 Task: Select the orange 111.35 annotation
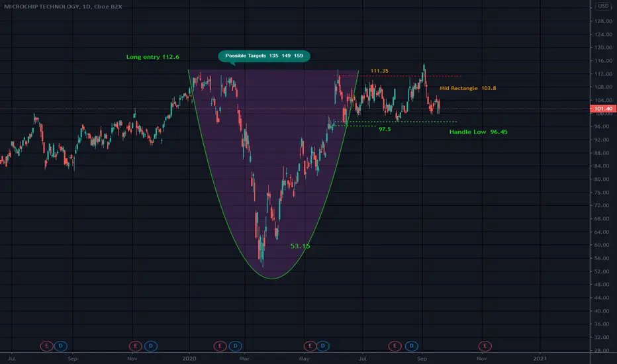379,71
